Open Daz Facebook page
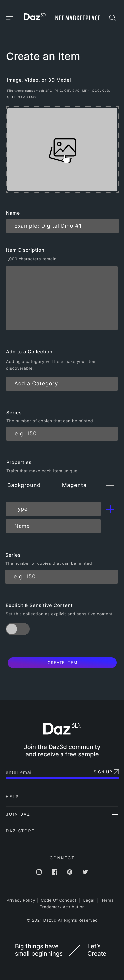Image resolution: width=124 pixels, height=980 pixels. [x=54, y=872]
